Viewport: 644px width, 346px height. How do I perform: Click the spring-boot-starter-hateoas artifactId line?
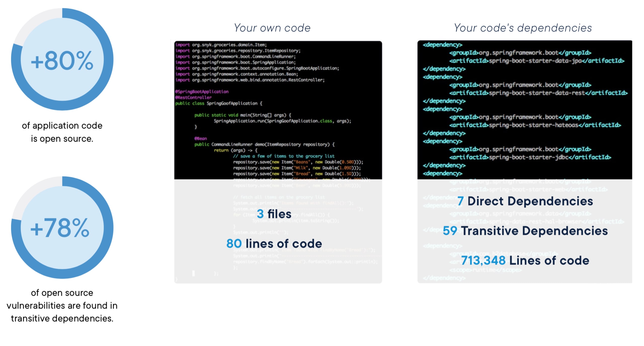pyautogui.click(x=535, y=125)
